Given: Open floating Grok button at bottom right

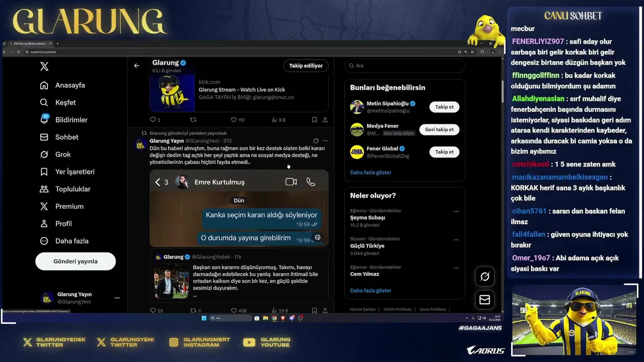Looking at the screenshot, I should coord(485,277).
